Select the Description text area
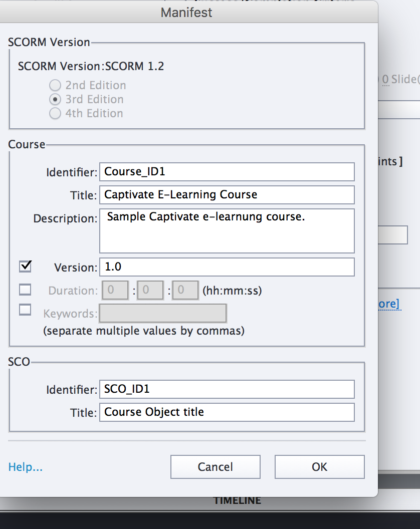 click(227, 230)
